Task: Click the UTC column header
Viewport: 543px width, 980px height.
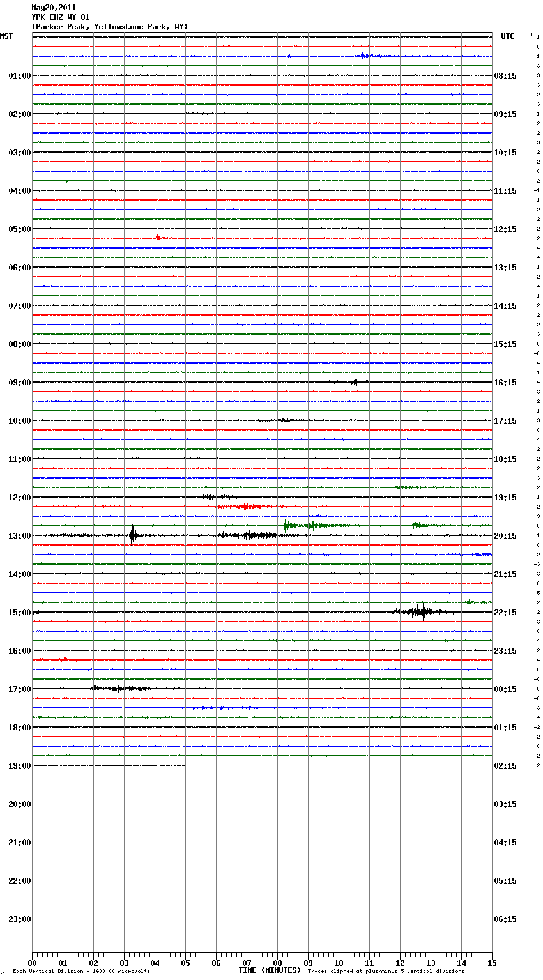Action: pyautogui.click(x=508, y=36)
